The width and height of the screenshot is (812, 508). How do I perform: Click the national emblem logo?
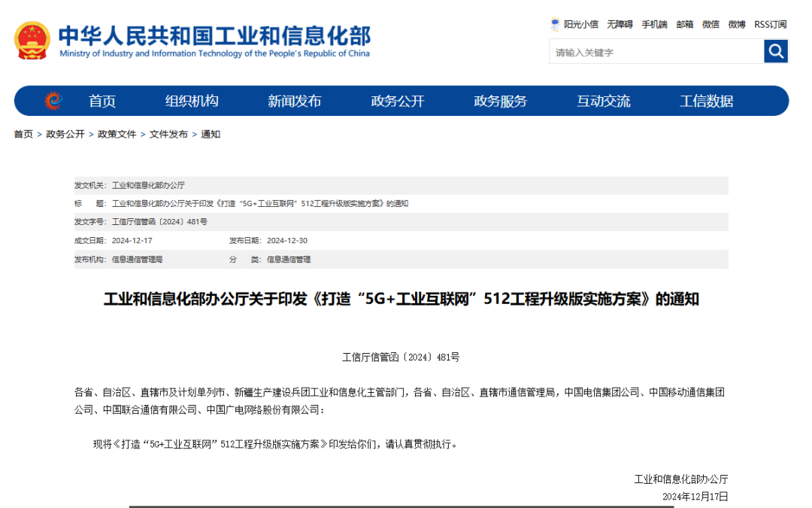32,41
